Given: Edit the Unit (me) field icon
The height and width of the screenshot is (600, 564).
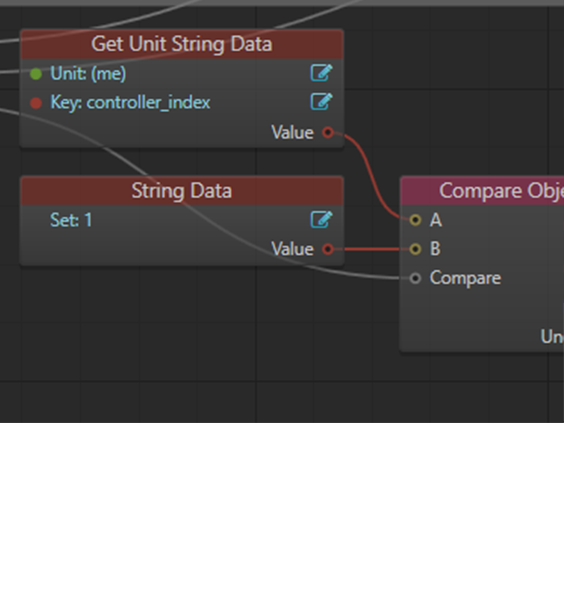Looking at the screenshot, I should pyautogui.click(x=321, y=73).
